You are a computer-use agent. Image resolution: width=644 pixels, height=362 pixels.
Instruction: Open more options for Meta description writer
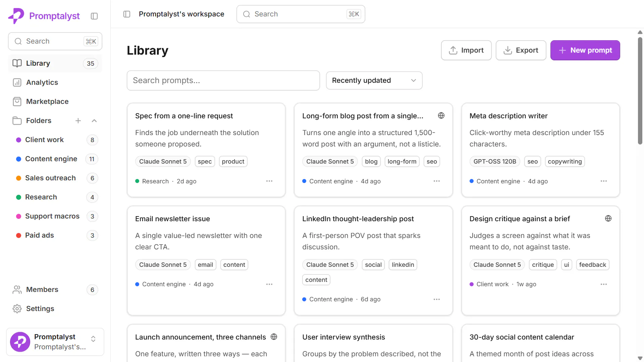click(604, 181)
